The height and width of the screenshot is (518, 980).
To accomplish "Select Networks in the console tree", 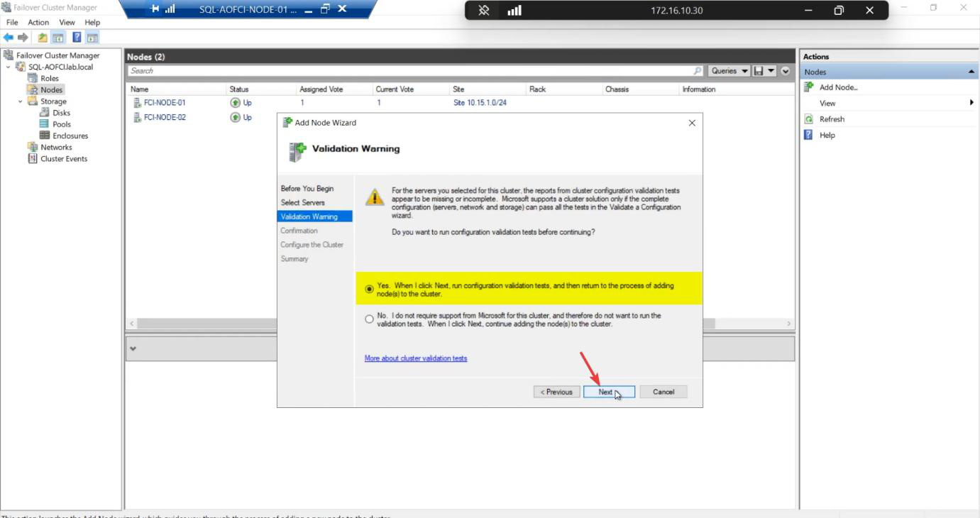I will (x=56, y=148).
